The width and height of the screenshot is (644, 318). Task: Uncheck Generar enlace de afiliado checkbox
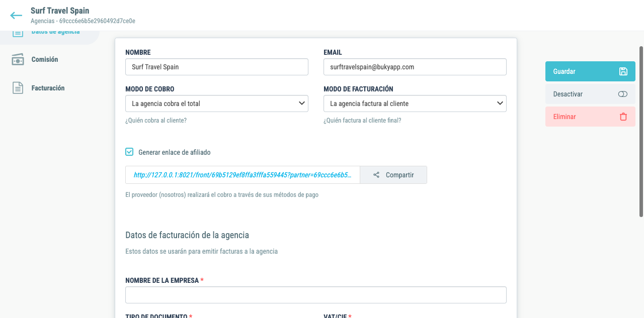pos(129,152)
